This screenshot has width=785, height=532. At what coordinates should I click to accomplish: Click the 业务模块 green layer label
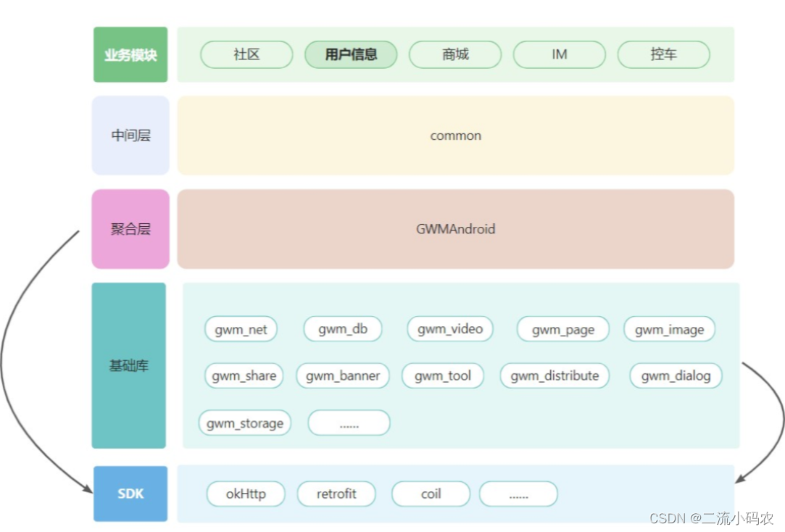[130, 54]
